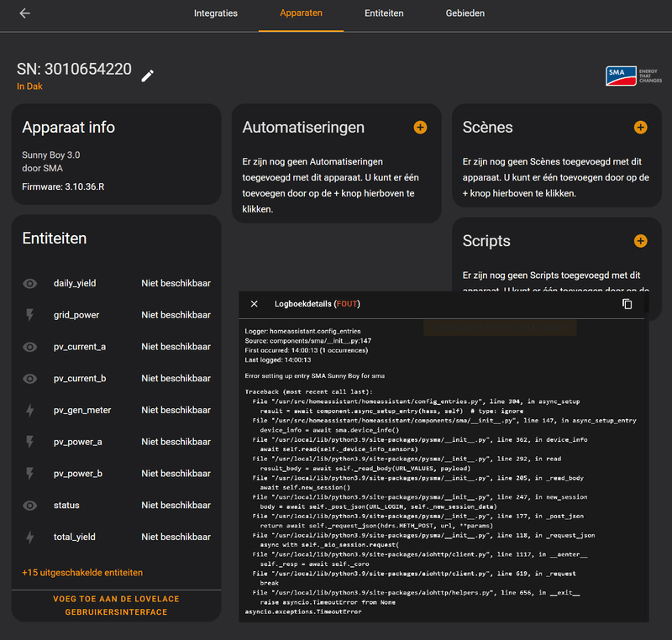Click the lightning icon for grid_power
The height and width of the screenshot is (640, 672).
tap(30, 315)
